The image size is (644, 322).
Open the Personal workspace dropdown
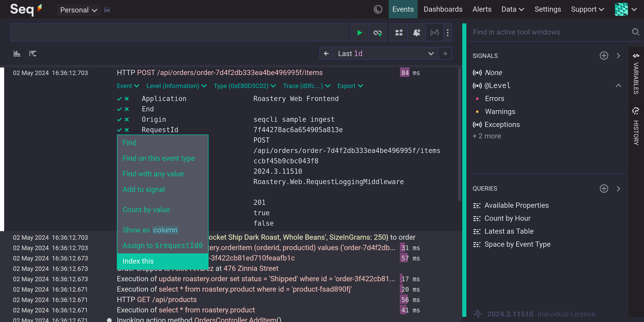point(79,10)
